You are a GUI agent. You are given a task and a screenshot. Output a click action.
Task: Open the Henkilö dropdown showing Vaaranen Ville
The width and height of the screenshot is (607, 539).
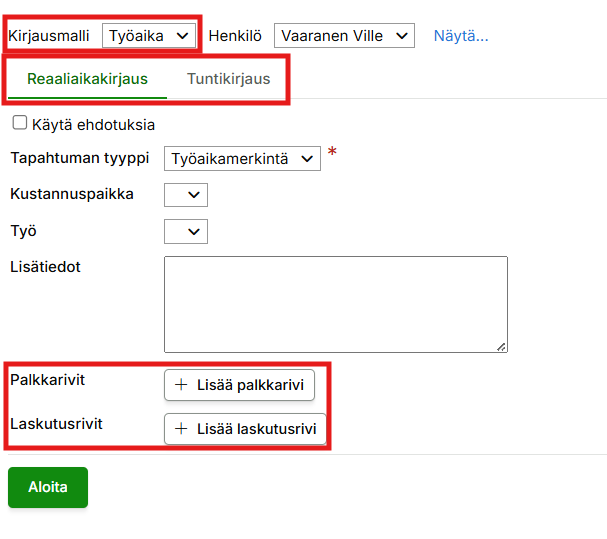coord(343,35)
